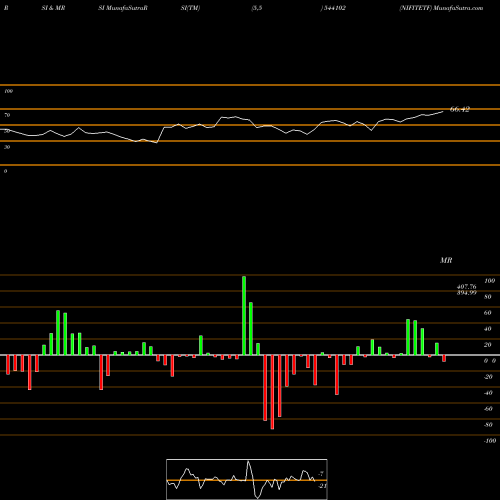Viewport: 500px width, 500px height.
Task: Click the SI MunafaSutraR header text
Action: [x=123, y=8]
